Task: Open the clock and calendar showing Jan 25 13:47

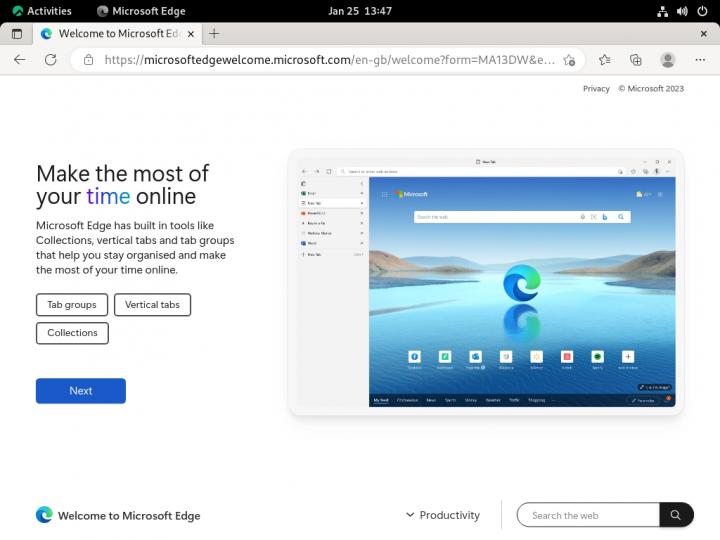Action: tap(359, 11)
